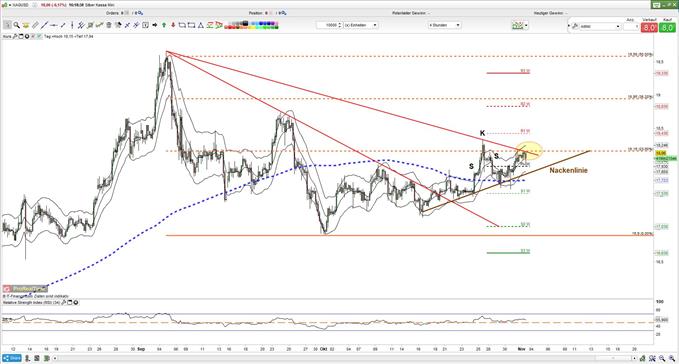
Task: Select the magnifier zoom tool
Action: 16,25
